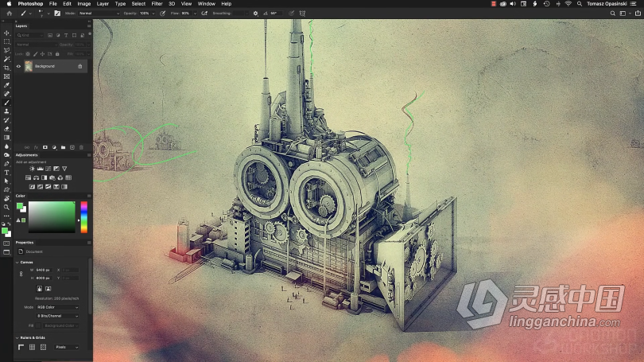Image resolution: width=644 pixels, height=362 pixels.
Task: Add Levels adjustment
Action: coord(41,169)
